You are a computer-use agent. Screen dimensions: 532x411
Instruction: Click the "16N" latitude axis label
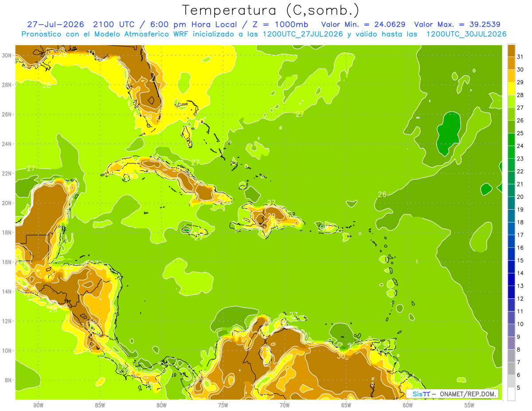pos(8,262)
